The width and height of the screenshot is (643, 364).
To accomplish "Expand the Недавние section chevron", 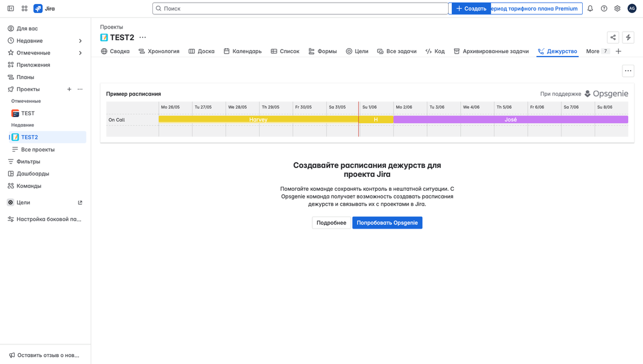I will pos(80,40).
